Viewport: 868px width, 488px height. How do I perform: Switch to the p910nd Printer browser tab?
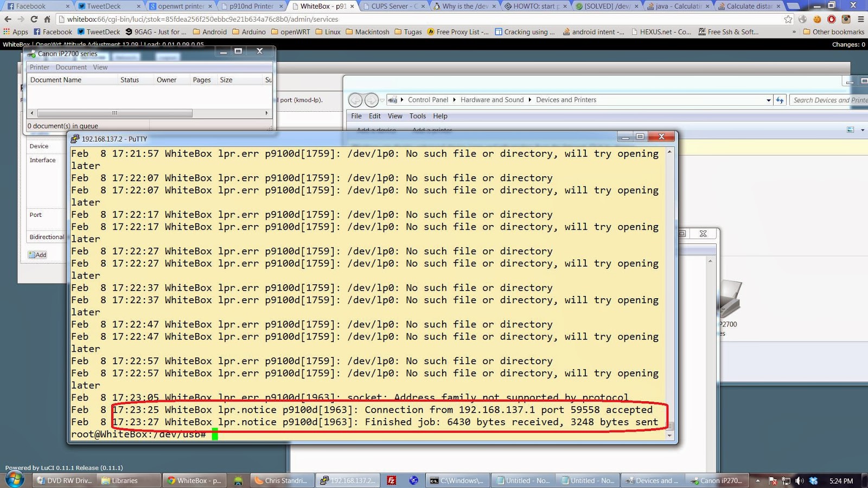pos(251,6)
